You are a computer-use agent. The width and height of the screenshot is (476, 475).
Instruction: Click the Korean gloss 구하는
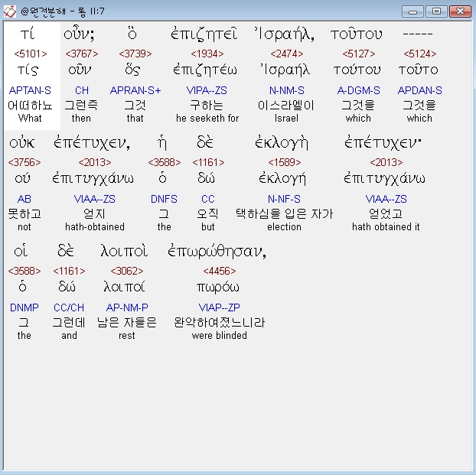(x=207, y=106)
